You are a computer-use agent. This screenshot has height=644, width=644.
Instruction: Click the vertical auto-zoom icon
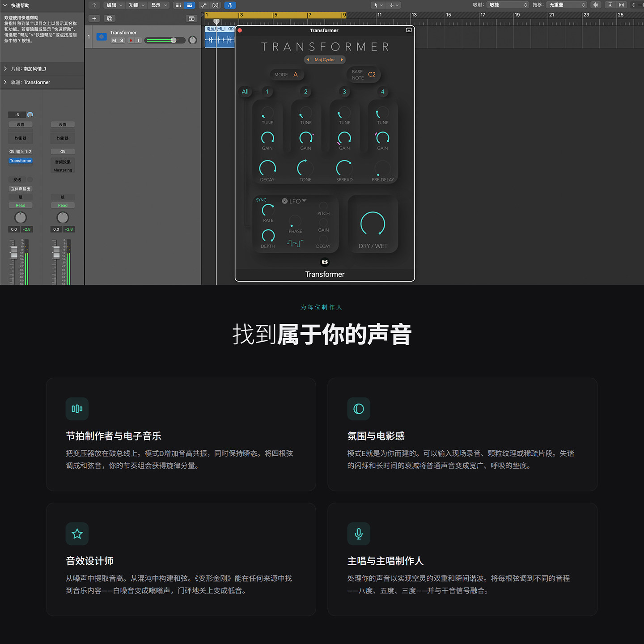[610, 5]
